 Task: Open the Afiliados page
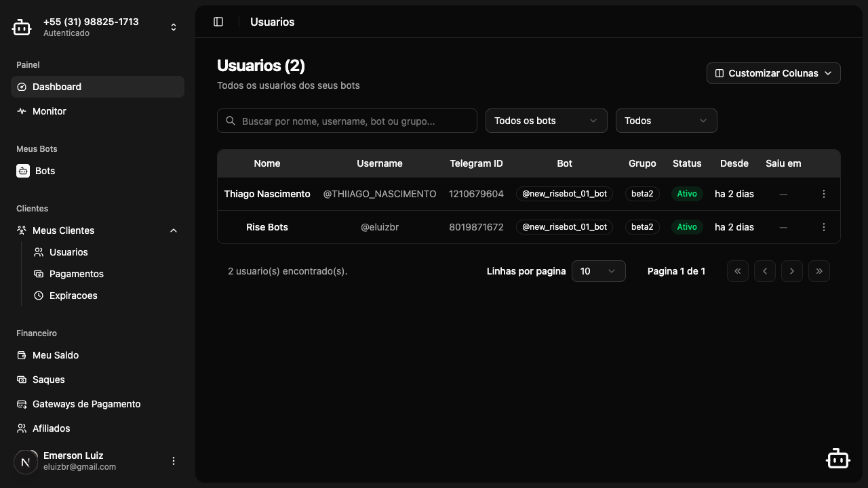pos(98,428)
